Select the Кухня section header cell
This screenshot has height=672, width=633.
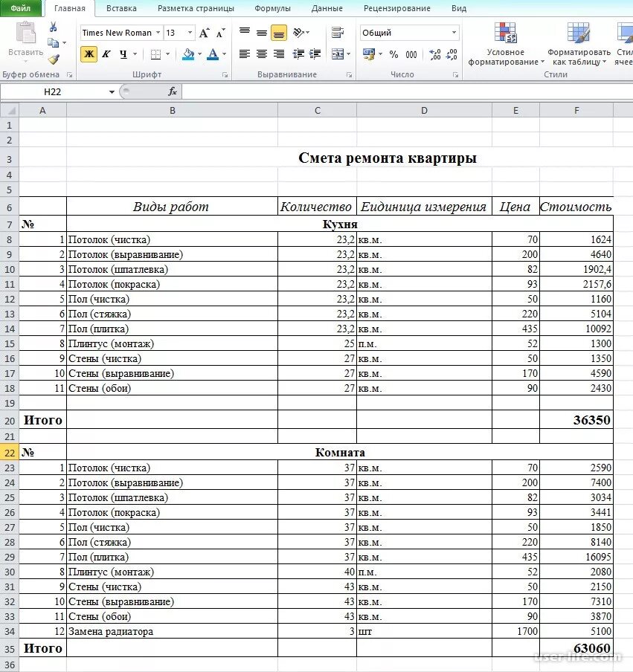(340, 224)
